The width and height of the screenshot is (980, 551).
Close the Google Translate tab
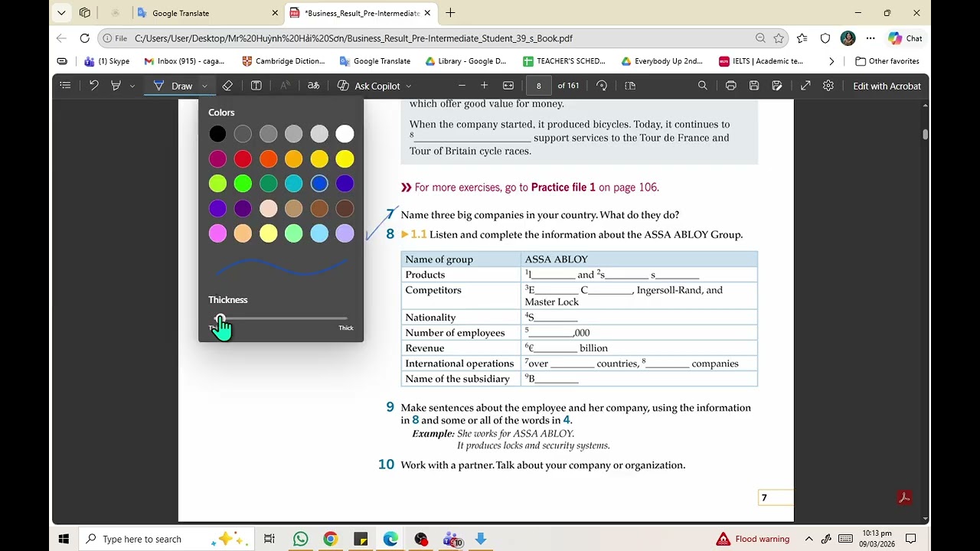tap(275, 13)
